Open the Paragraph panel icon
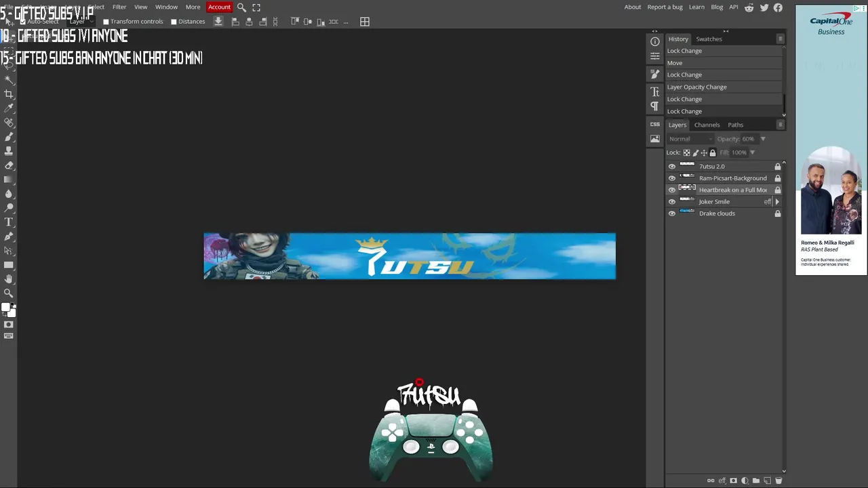This screenshot has width=868, height=488. tap(655, 106)
